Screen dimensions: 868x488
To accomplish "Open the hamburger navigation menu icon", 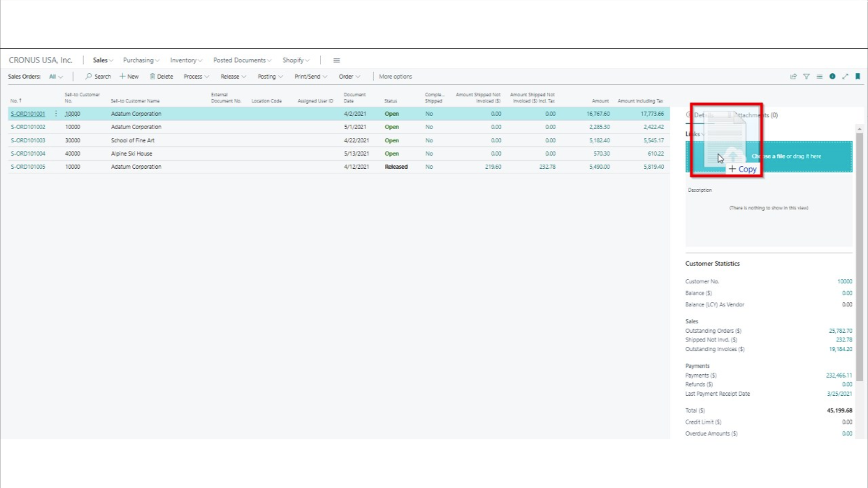I will click(x=336, y=60).
